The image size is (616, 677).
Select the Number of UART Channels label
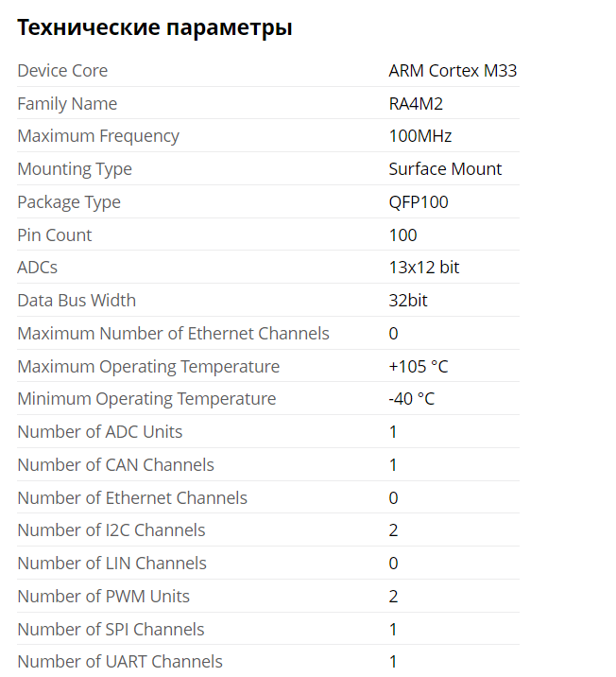tap(120, 662)
